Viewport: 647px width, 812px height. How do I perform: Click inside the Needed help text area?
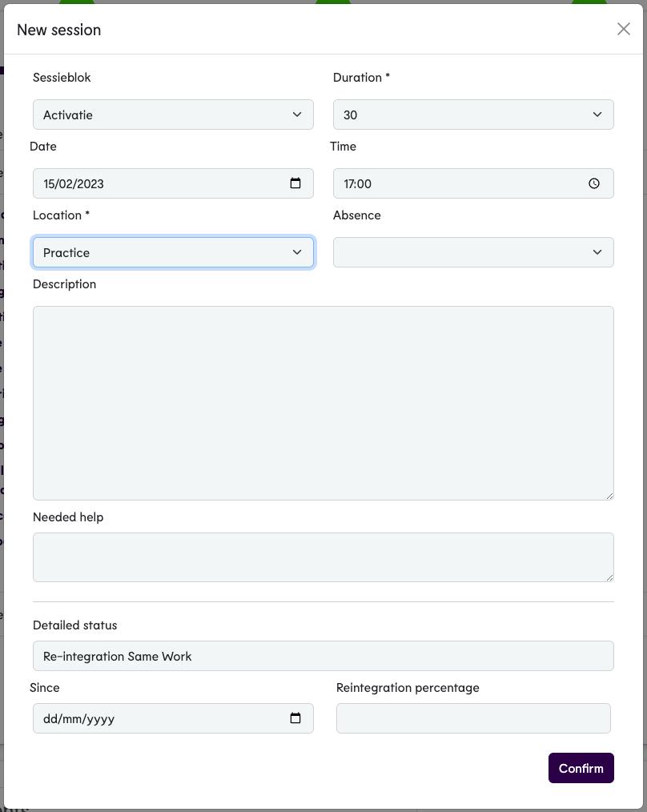323,557
